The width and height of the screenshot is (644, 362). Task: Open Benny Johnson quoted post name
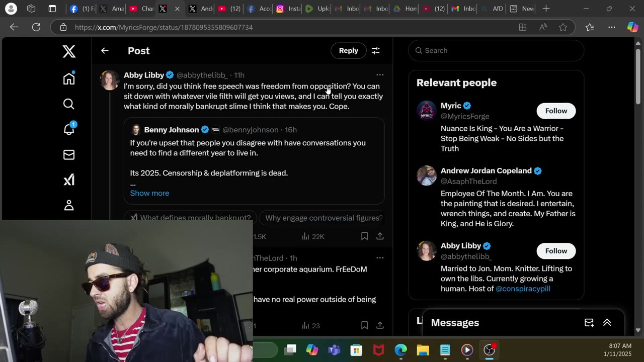click(x=171, y=130)
